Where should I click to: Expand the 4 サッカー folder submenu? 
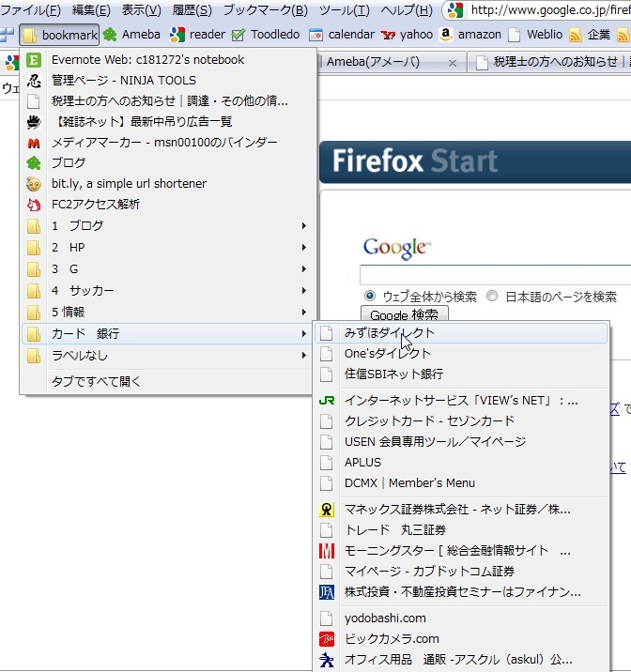[x=304, y=291]
